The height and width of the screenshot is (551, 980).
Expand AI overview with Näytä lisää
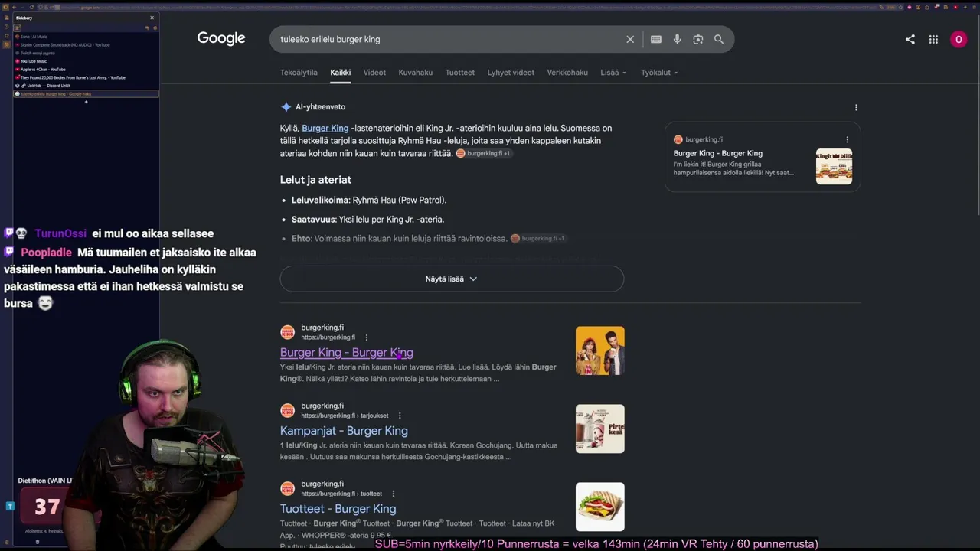coord(452,279)
